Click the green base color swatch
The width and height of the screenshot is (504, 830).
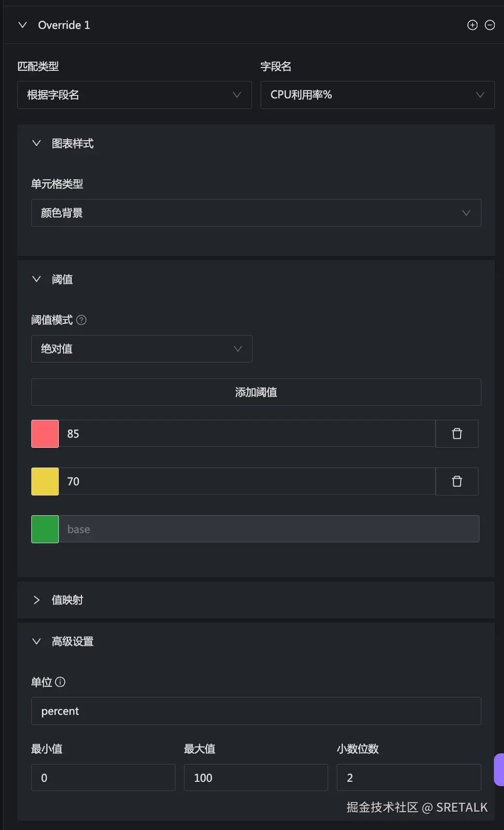pyautogui.click(x=45, y=529)
